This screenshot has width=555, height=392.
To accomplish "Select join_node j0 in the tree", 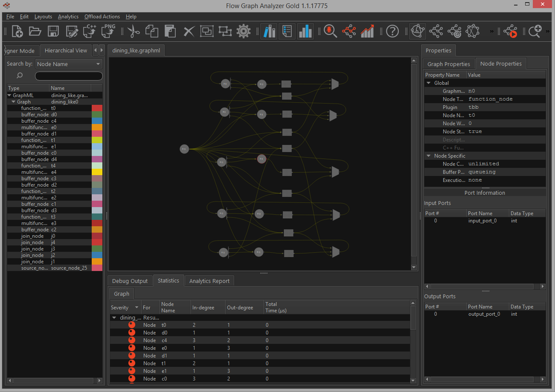I will 32,236.
